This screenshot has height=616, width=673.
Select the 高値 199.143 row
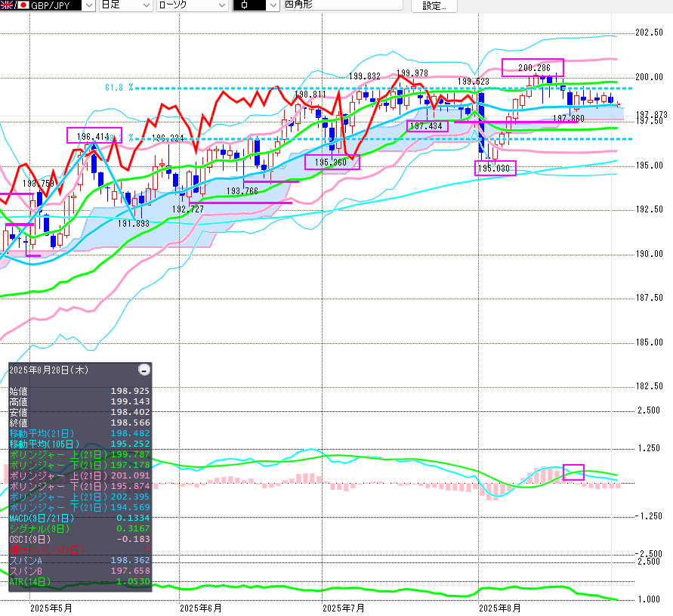click(x=80, y=401)
